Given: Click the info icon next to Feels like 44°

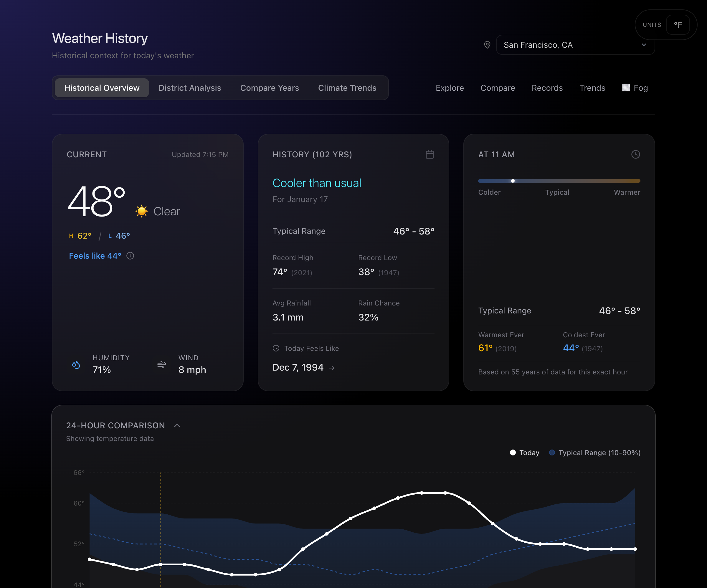Looking at the screenshot, I should pos(130,256).
